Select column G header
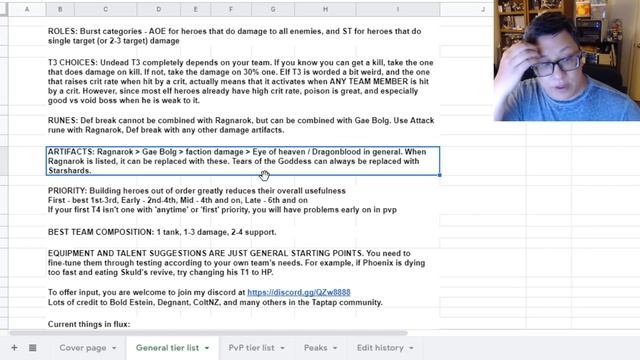Viewport: 640px width, 360px height. click(x=273, y=9)
